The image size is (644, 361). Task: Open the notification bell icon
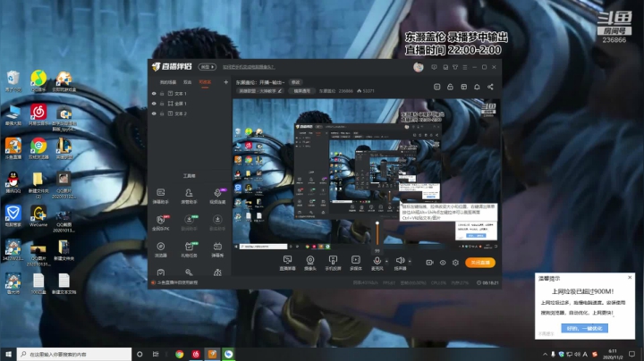click(477, 87)
